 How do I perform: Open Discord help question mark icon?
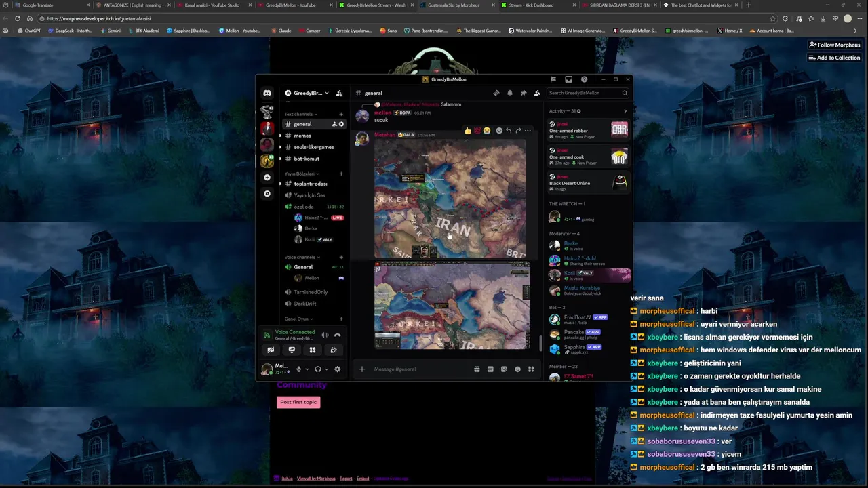[584, 79]
